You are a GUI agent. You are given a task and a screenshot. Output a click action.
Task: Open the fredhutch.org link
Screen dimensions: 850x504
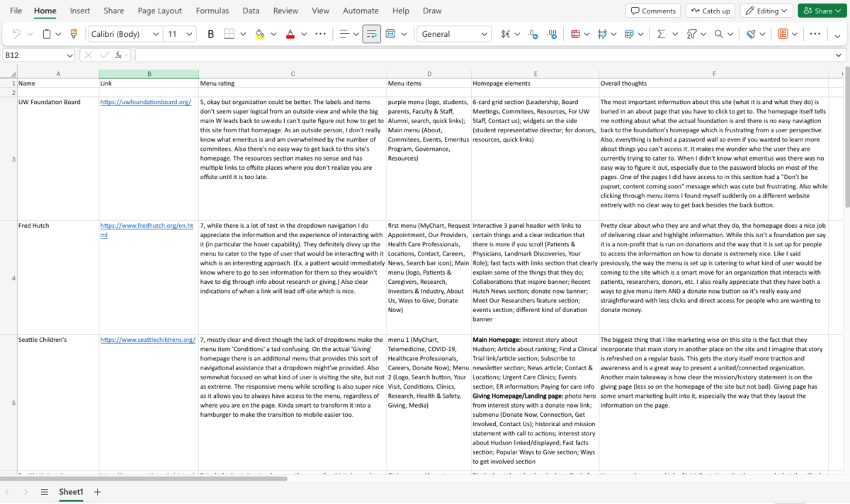[147, 229]
